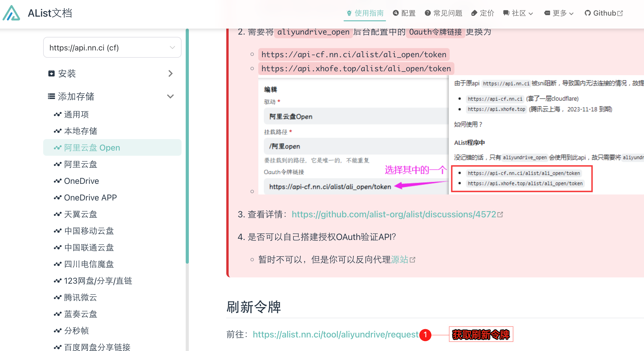Viewport: 644px width, 351px height.
Task: Click the chart icon beside 天翼云盘
Action: pos(57,214)
